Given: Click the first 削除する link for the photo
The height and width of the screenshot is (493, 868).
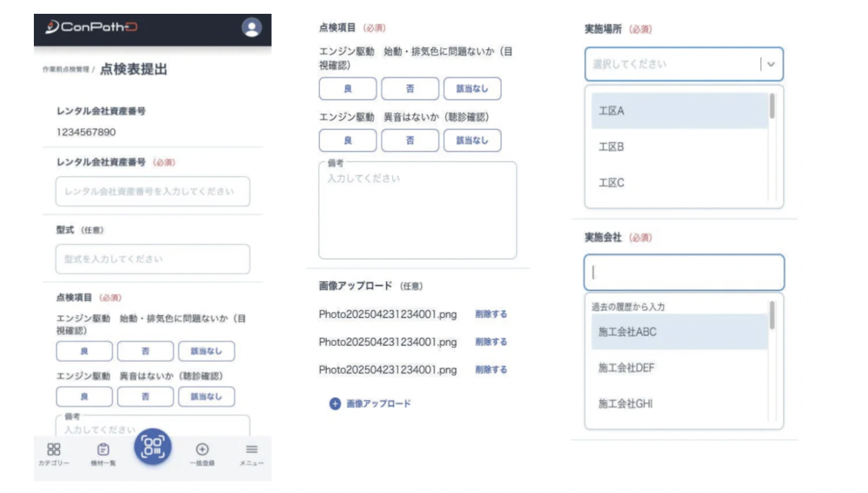Looking at the screenshot, I should pyautogui.click(x=491, y=314).
